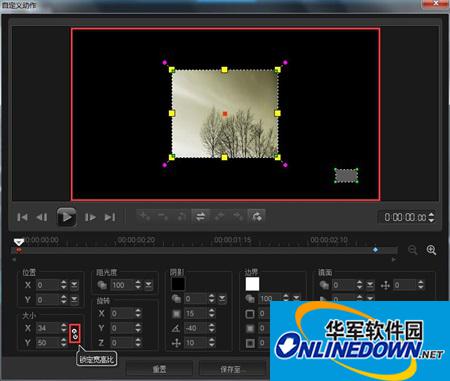Open ease options for mirror opacity
The image size is (450, 381).
[x=370, y=285]
